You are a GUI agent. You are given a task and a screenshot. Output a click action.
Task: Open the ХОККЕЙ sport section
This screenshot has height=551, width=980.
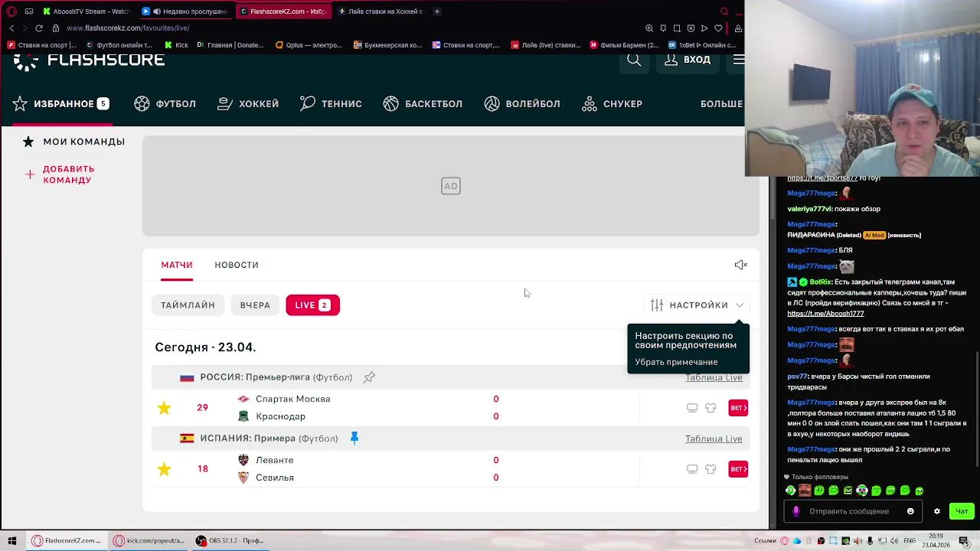pyautogui.click(x=248, y=104)
